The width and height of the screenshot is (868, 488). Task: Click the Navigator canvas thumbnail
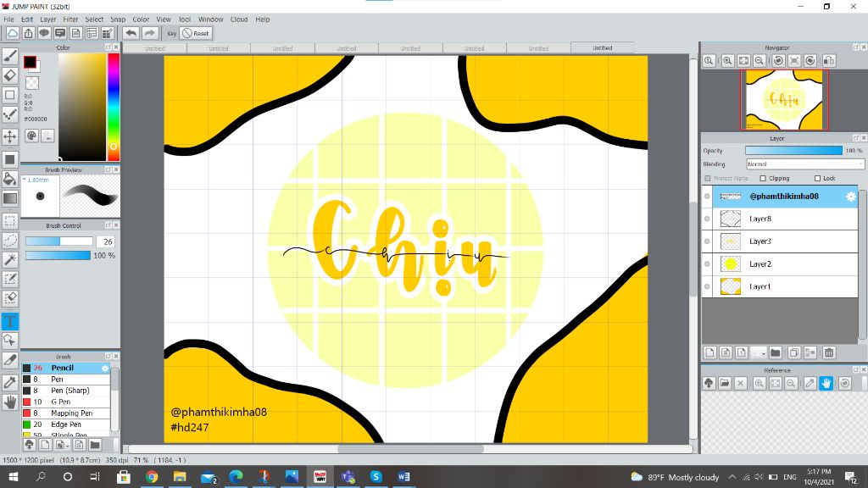tap(784, 100)
